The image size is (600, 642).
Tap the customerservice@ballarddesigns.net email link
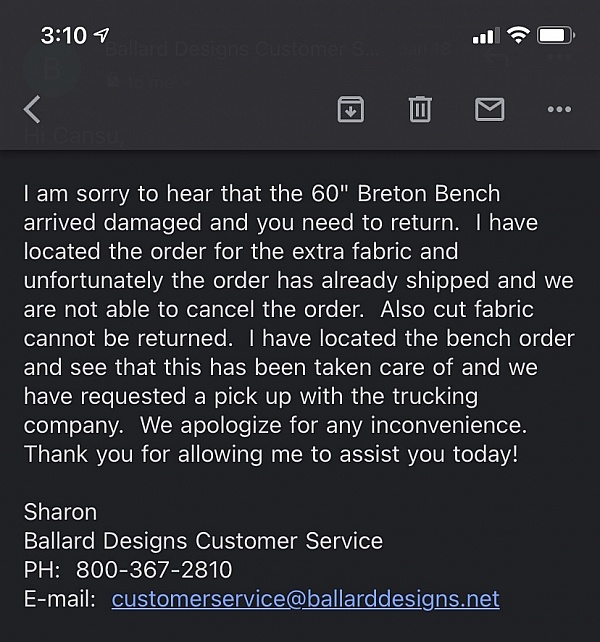305,599
